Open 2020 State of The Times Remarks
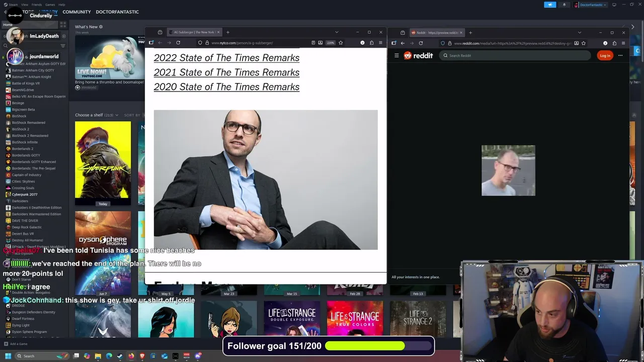644x362 pixels. (x=226, y=87)
